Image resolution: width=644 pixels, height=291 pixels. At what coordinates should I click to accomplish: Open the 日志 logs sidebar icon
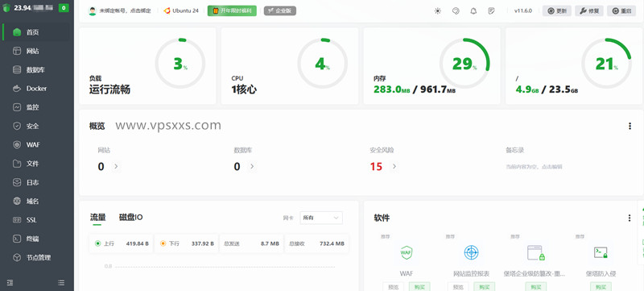(17, 182)
